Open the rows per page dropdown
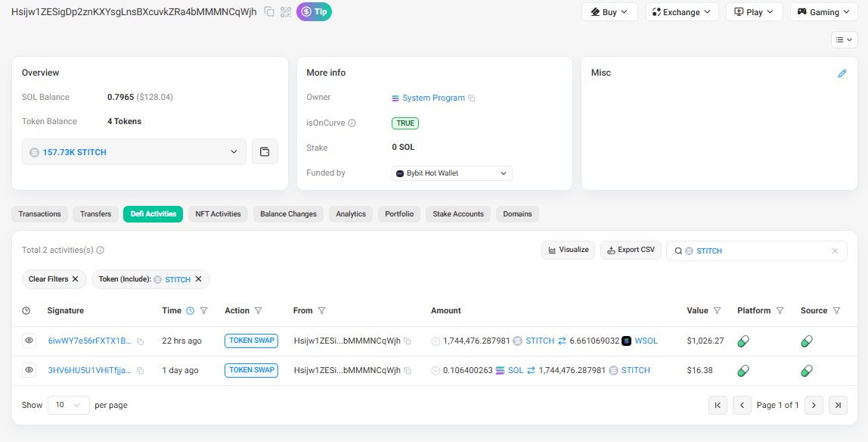 coord(69,406)
